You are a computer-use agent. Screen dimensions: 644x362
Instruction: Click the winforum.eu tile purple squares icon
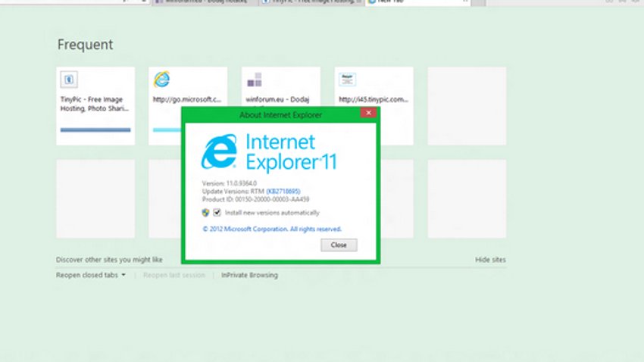click(255, 80)
